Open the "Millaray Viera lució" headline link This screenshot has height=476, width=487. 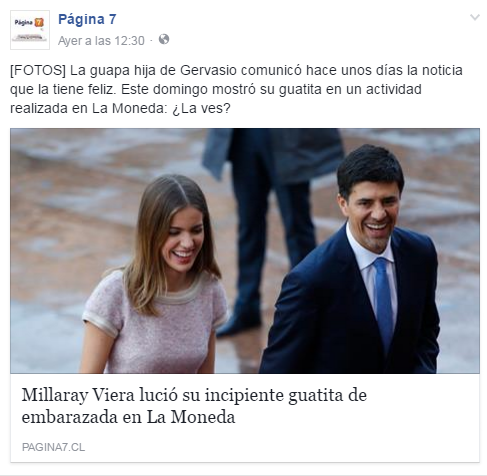(x=194, y=395)
